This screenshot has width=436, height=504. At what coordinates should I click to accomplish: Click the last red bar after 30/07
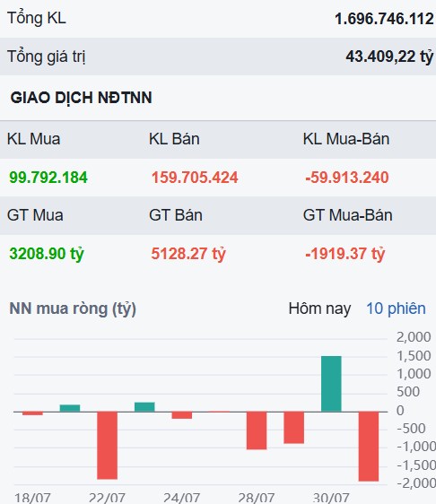click(369, 447)
